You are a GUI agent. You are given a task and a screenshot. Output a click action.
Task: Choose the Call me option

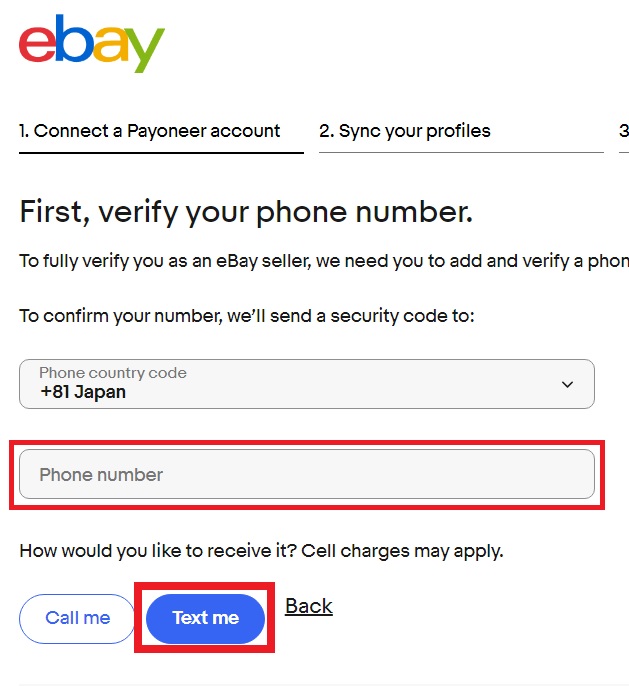coord(77,618)
